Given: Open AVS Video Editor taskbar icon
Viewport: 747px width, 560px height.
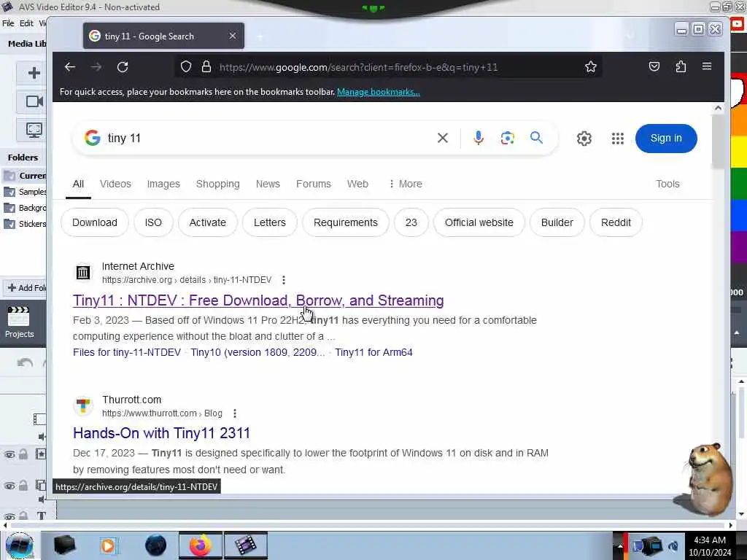Looking at the screenshot, I should [245, 545].
